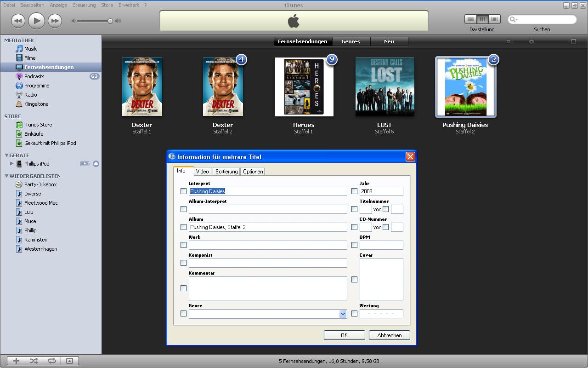Check the Werk checkbox

(x=183, y=245)
